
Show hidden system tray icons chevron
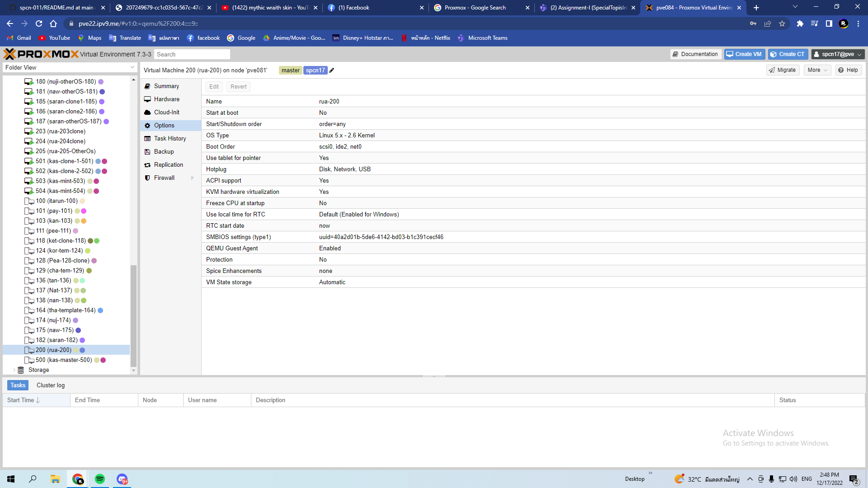(750, 479)
